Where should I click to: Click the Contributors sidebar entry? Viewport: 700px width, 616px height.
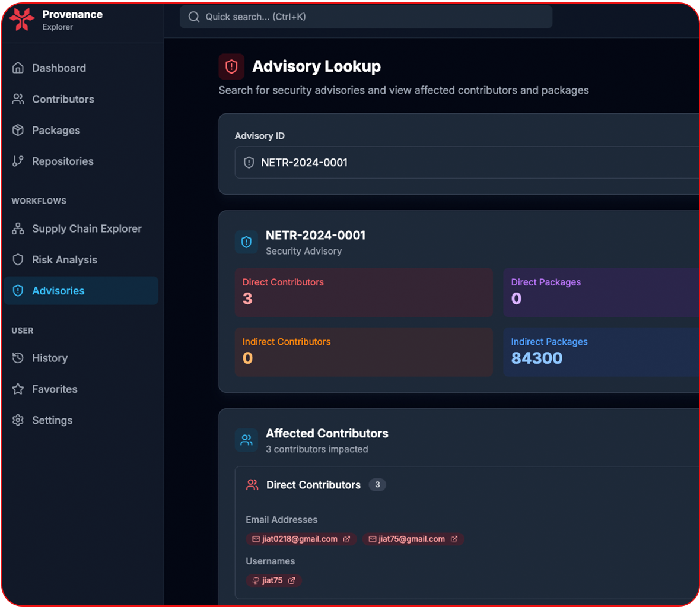point(63,99)
